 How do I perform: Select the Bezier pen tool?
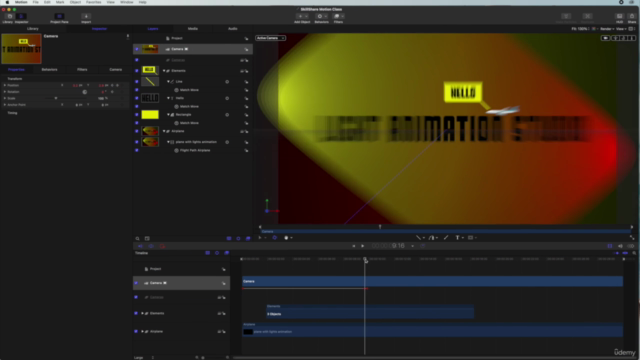tap(432, 238)
